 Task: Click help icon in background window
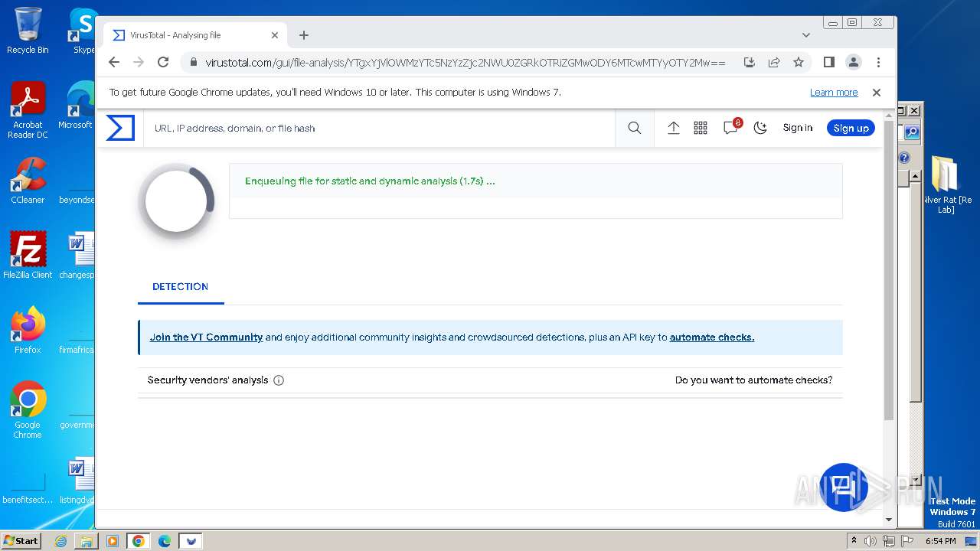(x=904, y=158)
